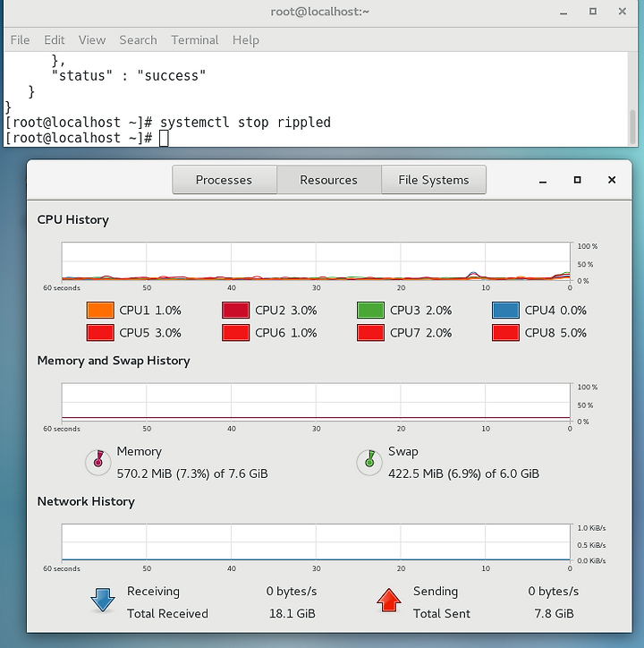Maximize the root@localhost terminal window
The height and width of the screenshot is (648, 644).
[x=593, y=12]
